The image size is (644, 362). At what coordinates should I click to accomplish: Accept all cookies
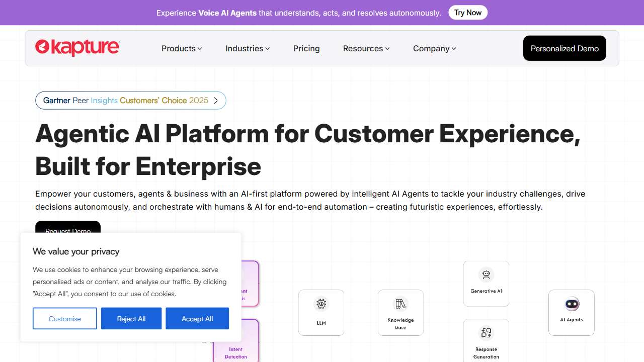(197, 319)
